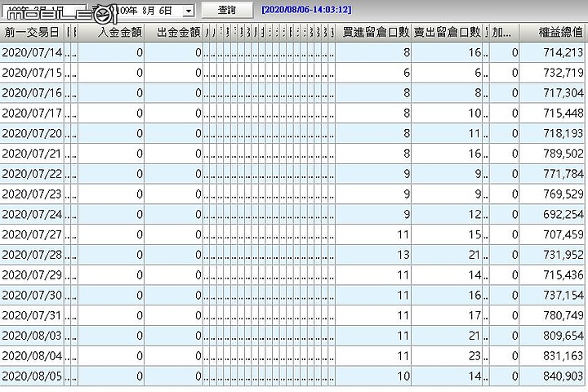Click equity value 715,448
588x392 pixels.
[x=563, y=114]
